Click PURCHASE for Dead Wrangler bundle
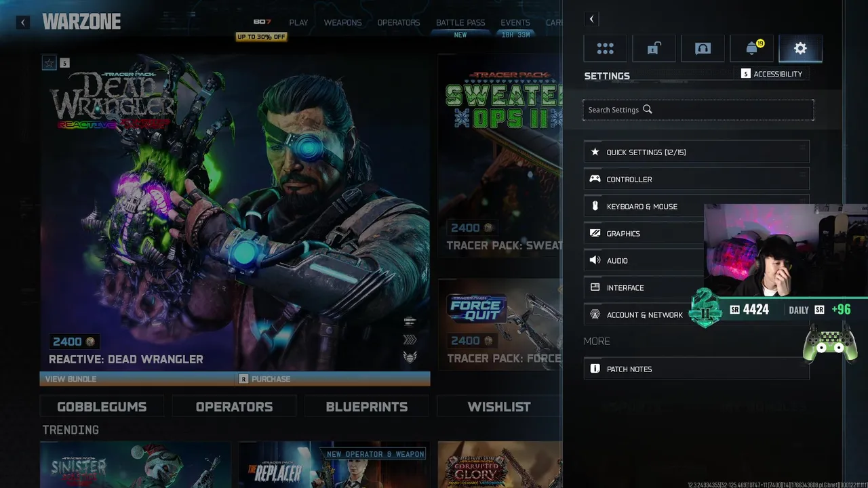Image resolution: width=868 pixels, height=488 pixels. [332, 379]
